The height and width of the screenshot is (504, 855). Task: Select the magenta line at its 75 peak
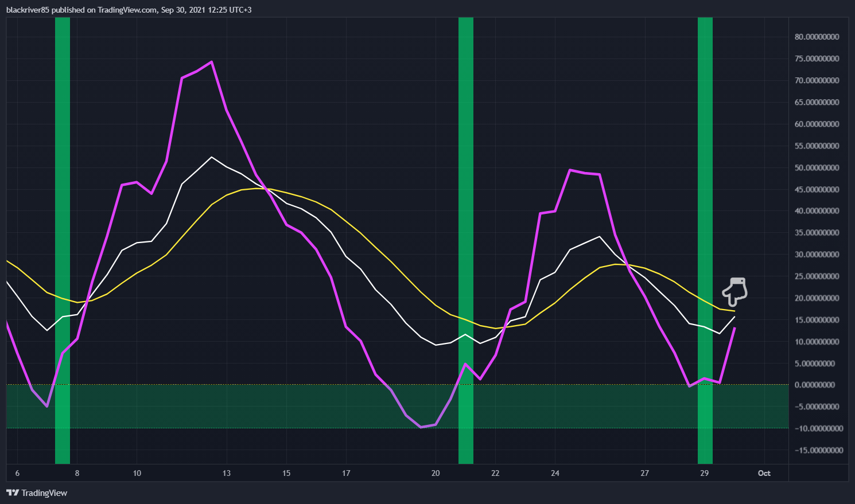212,62
